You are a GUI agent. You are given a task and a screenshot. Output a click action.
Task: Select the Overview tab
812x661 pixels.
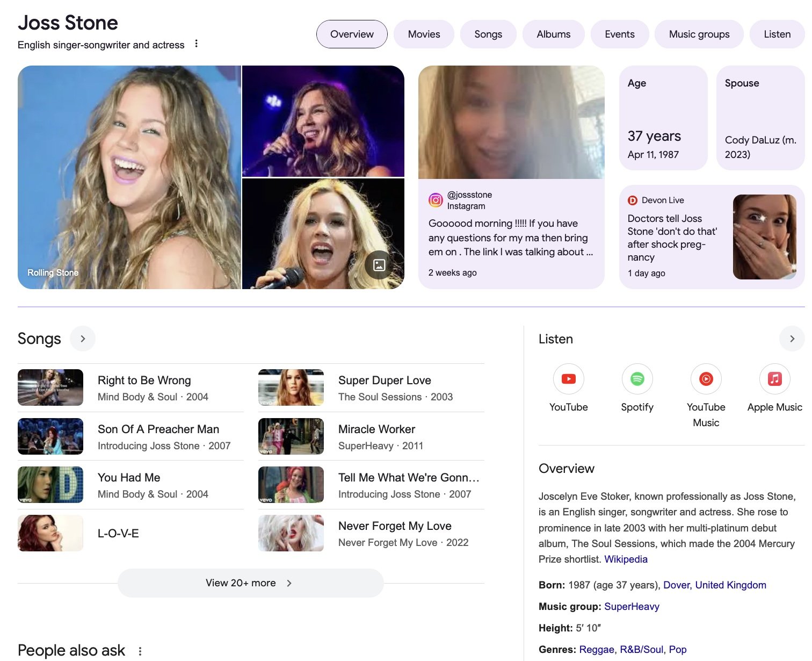coord(352,34)
